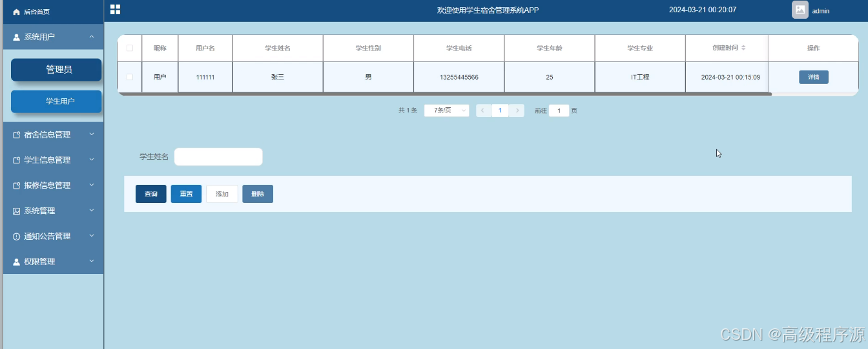
Task: Expand the 权限管理 chevron
Action: (92, 261)
